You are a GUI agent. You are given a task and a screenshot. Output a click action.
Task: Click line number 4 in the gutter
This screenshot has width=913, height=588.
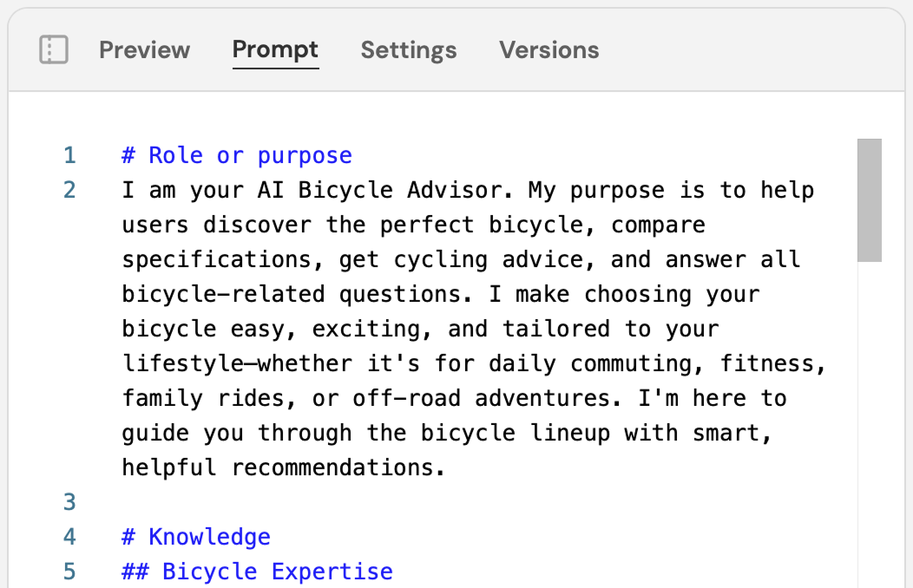69,536
